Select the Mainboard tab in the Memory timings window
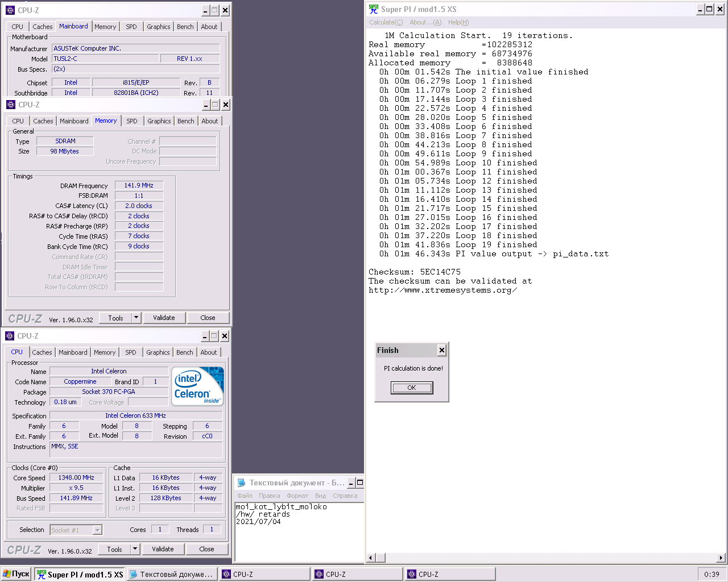This screenshot has height=582, width=728. (75, 121)
